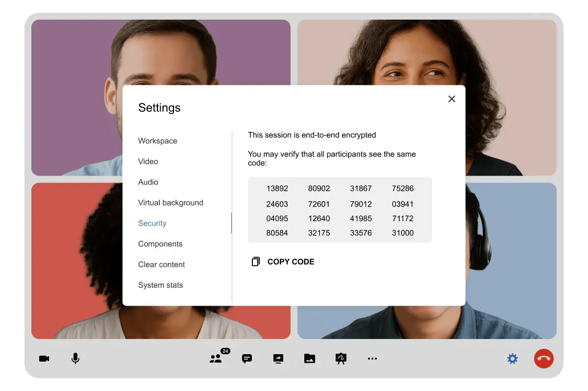Open the Virtual background settings

(x=171, y=203)
